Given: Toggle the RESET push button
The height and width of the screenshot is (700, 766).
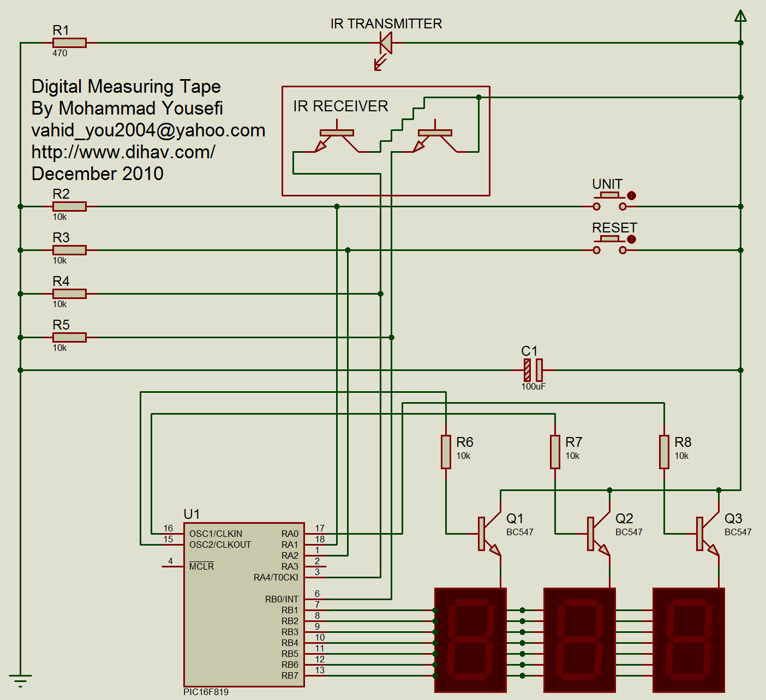Looking at the screenshot, I should pos(609,245).
